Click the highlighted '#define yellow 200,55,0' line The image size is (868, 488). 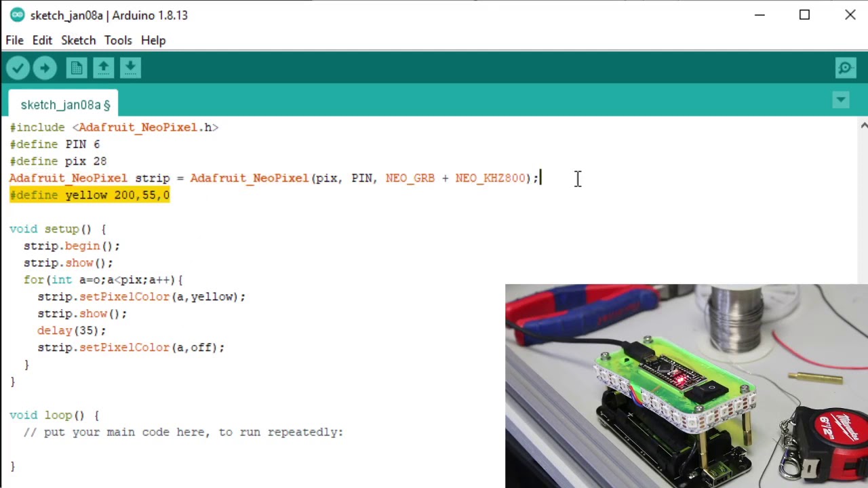click(90, 195)
